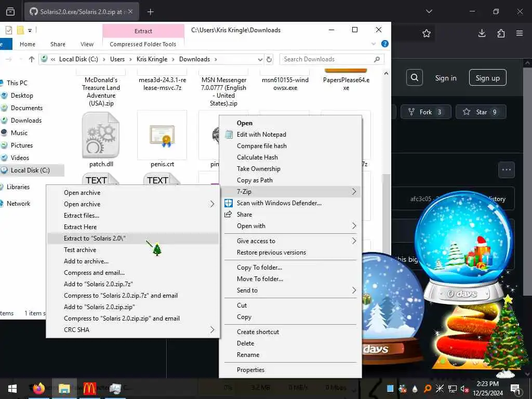532x399 pixels.
Task: Switch to the Home ribbon tab
Action: (x=28, y=44)
